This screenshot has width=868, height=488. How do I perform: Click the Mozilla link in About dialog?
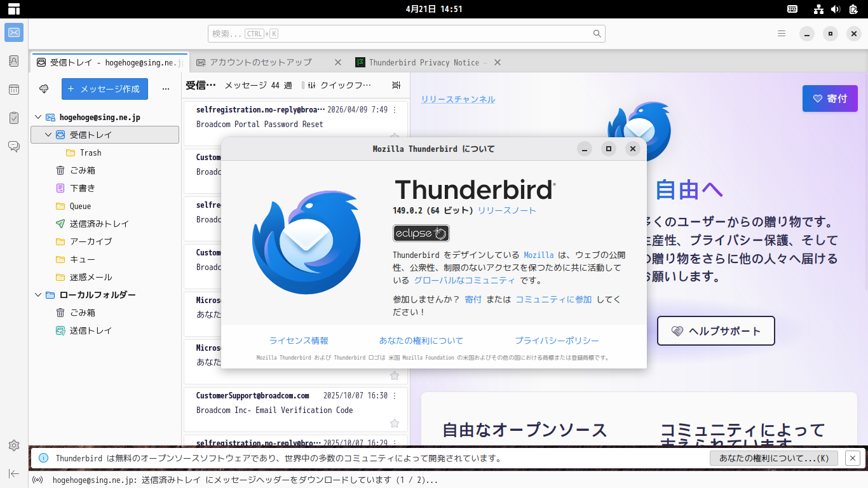point(539,255)
